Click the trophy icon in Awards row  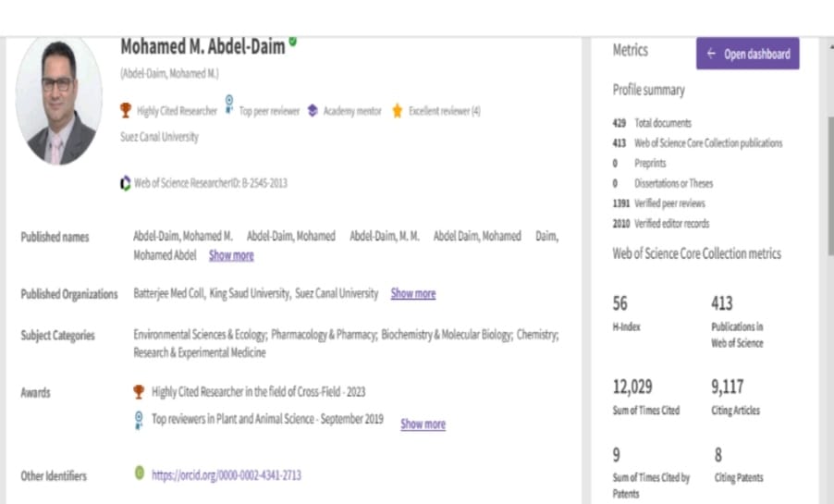[139, 392]
